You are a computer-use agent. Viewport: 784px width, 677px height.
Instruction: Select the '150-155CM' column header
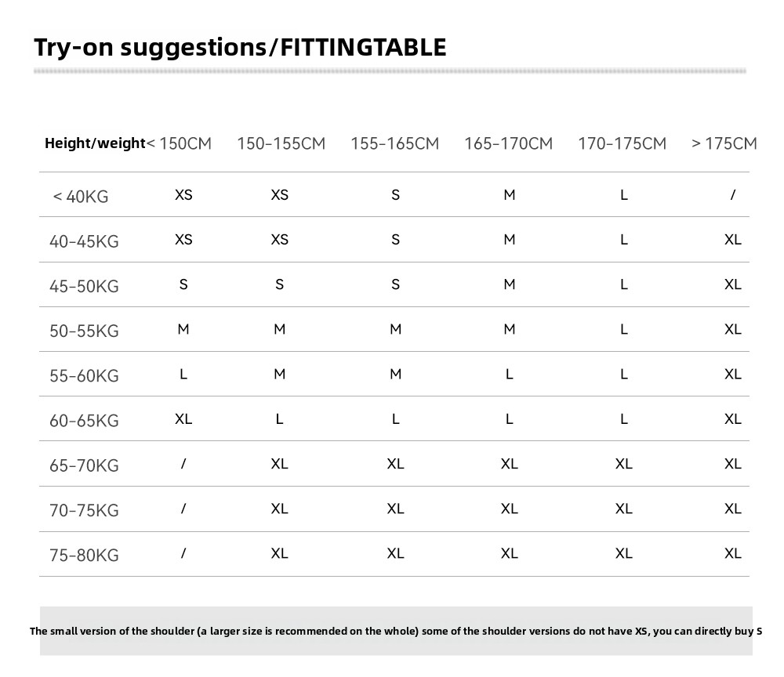coord(281,144)
